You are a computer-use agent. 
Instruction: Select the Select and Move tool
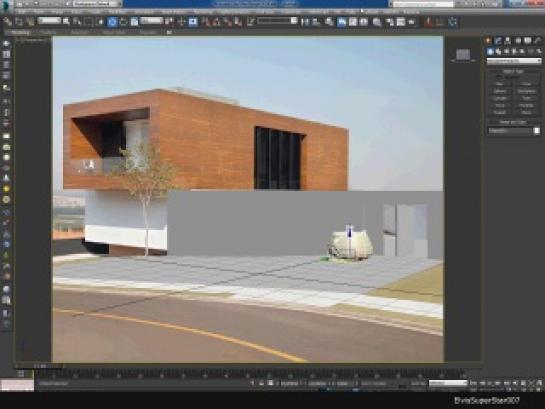112,22
